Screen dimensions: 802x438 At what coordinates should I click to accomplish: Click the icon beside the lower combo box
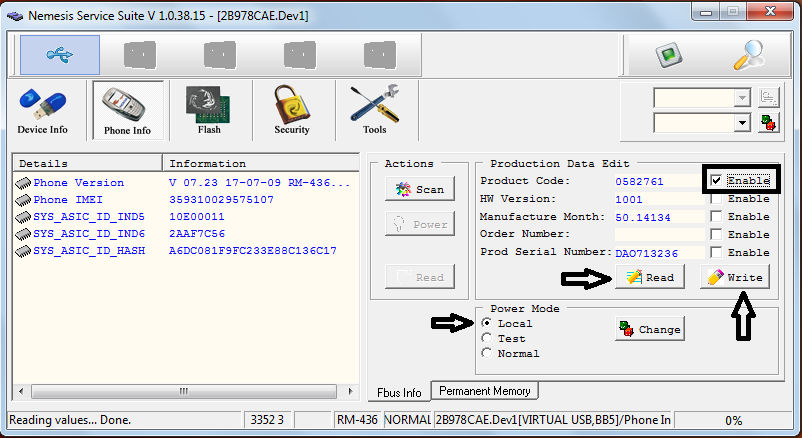[769, 123]
